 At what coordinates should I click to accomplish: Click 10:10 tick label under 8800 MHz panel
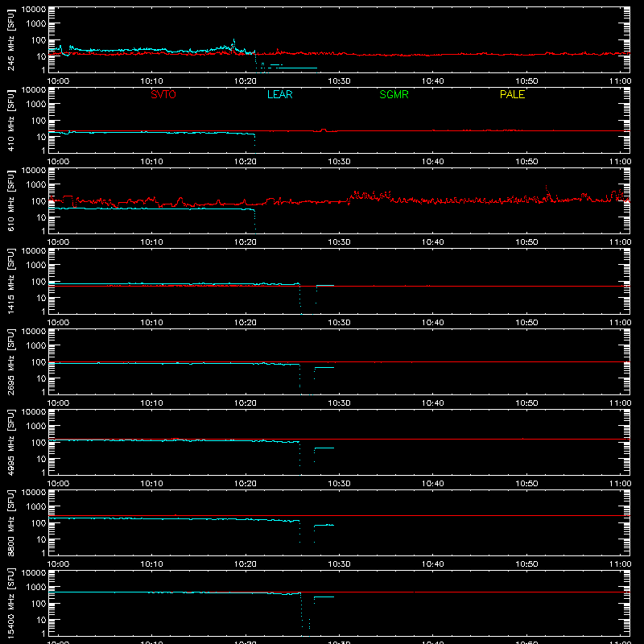click(x=152, y=564)
